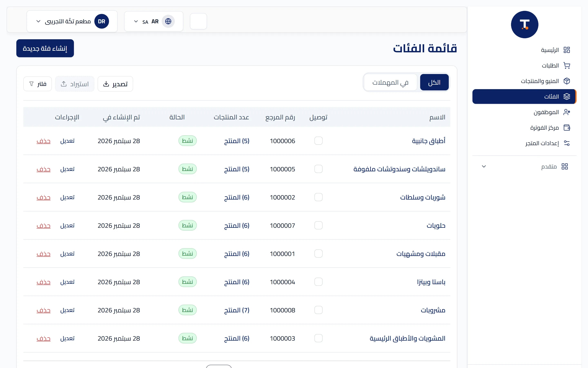Click the Tikka logo in the sidebar

pyautogui.click(x=524, y=25)
